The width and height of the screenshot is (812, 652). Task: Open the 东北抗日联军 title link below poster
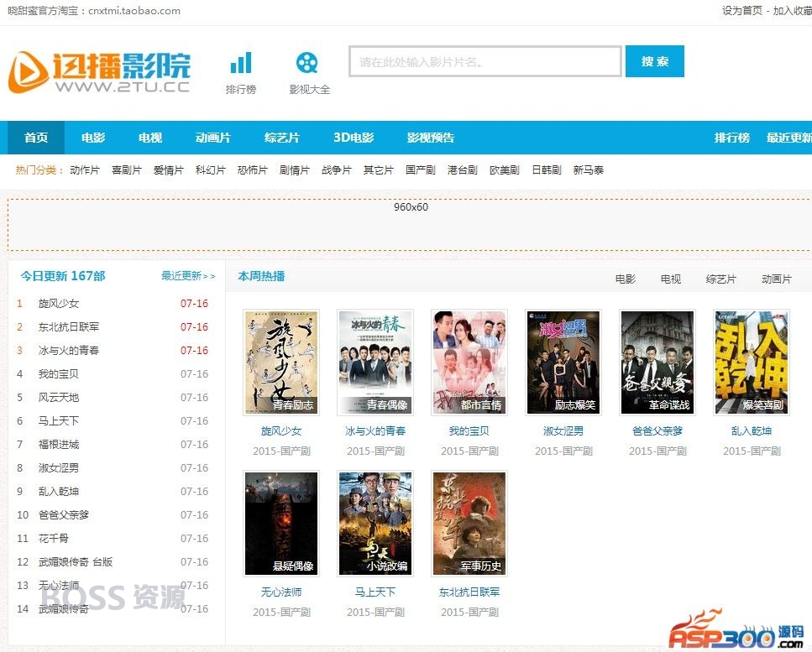coord(469,592)
